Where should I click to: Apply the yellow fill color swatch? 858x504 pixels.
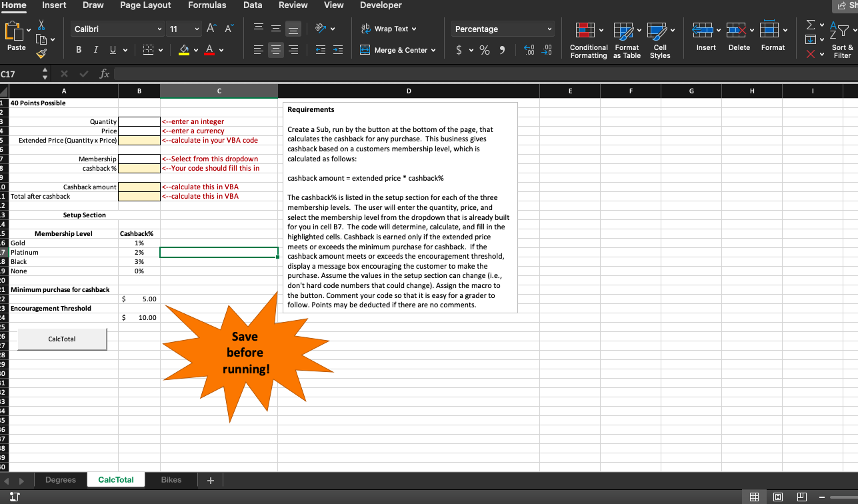183,50
